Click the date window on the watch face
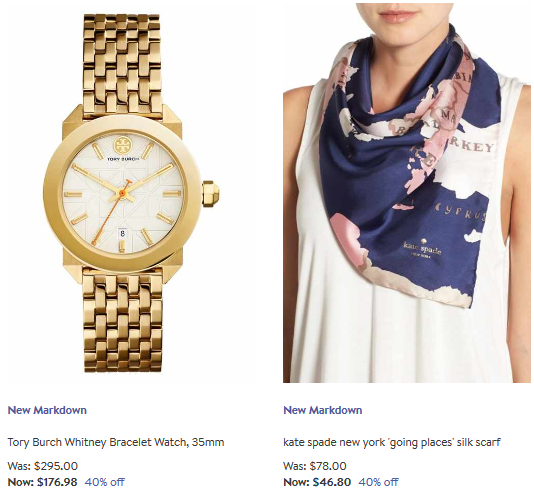The image size is (534, 493). 123,233
